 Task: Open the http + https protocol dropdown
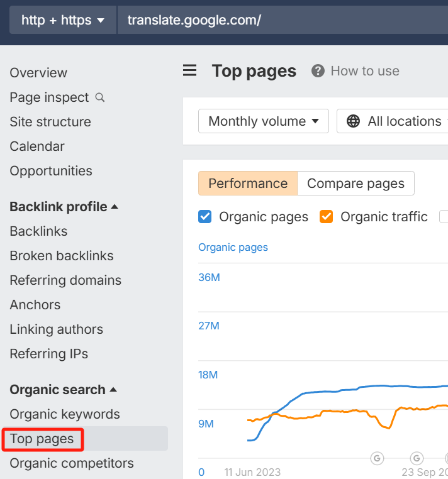click(x=63, y=21)
